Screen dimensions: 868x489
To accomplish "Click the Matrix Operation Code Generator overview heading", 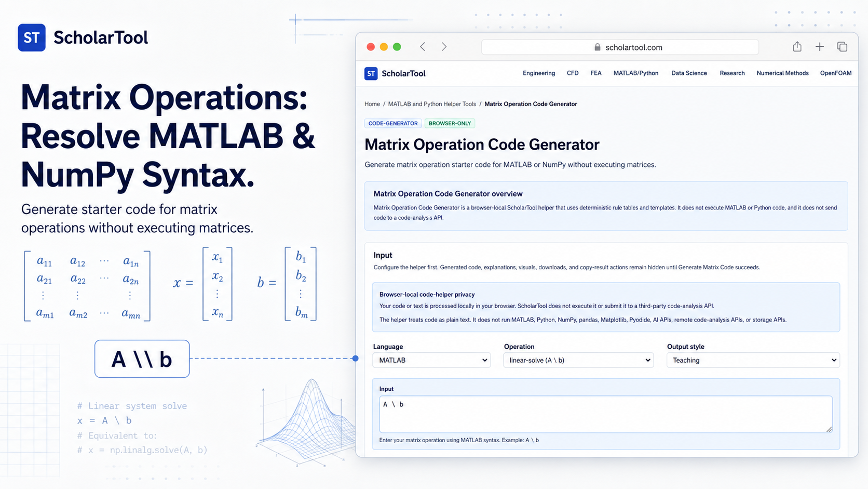I will tap(448, 194).
